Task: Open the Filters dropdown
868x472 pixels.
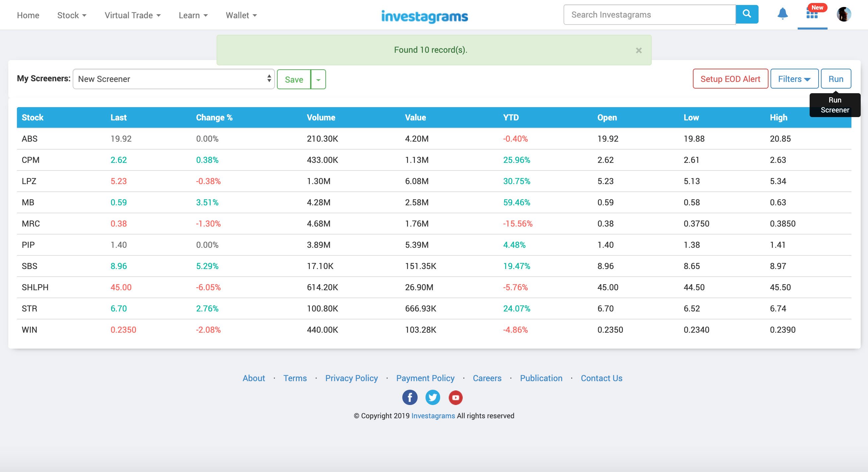Action: pos(794,79)
